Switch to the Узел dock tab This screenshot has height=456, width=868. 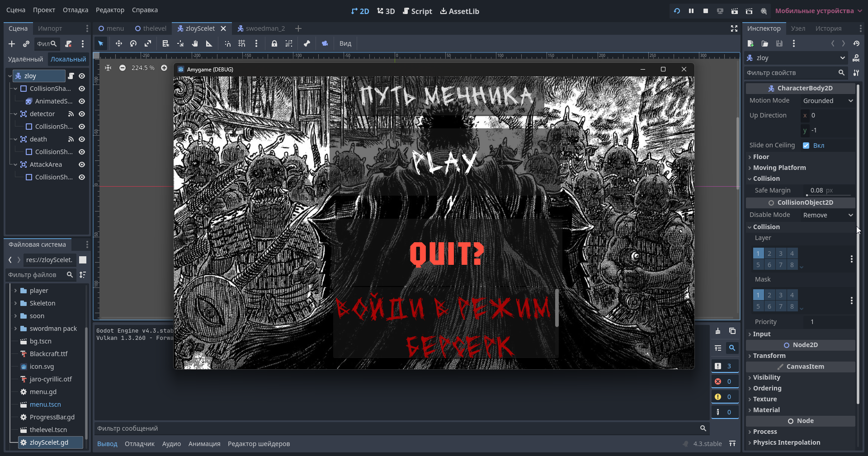pyautogui.click(x=798, y=28)
